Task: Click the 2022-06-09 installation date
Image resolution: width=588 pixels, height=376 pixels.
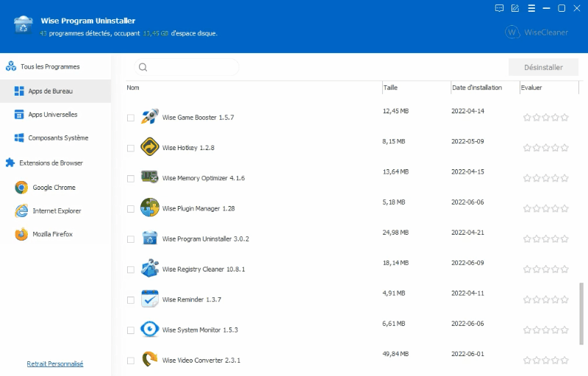Action: [x=467, y=263]
